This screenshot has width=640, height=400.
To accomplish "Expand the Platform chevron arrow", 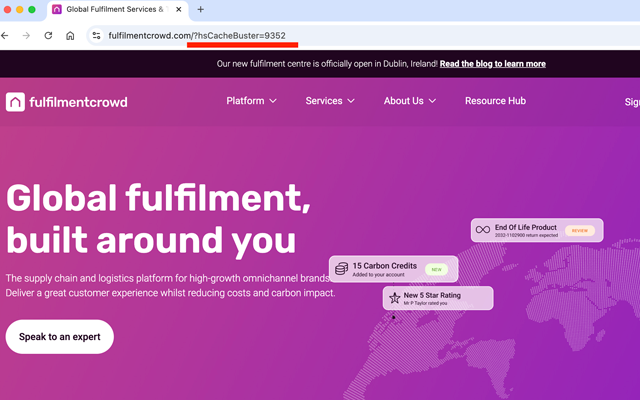I will (x=273, y=101).
